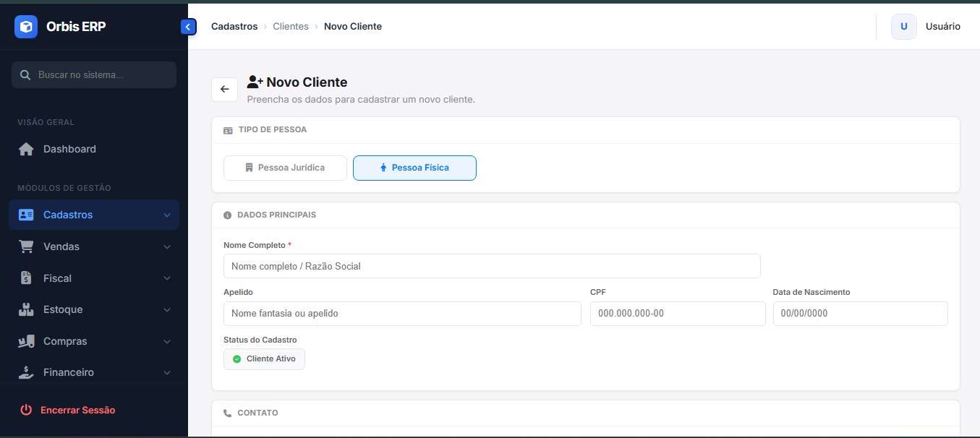Click the back arrow beside Novo Cliente
The height and width of the screenshot is (438, 980).
tap(224, 89)
